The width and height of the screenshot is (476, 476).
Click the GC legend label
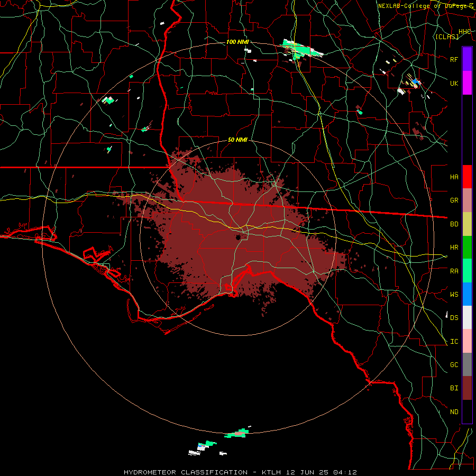click(454, 365)
